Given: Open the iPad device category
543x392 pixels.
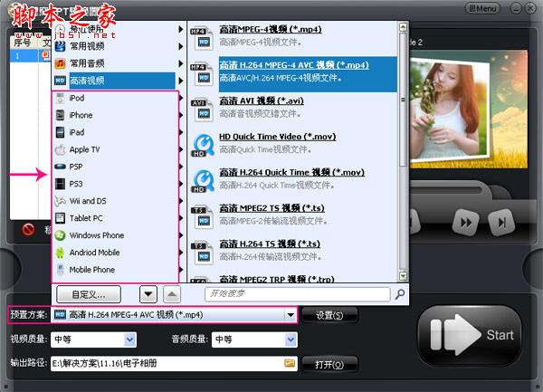Looking at the screenshot, I should coord(115,132).
